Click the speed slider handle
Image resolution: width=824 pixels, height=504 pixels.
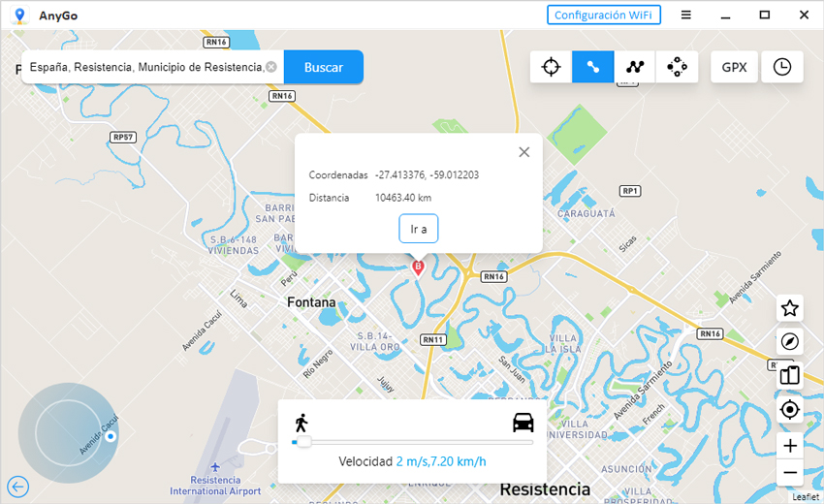(x=303, y=442)
